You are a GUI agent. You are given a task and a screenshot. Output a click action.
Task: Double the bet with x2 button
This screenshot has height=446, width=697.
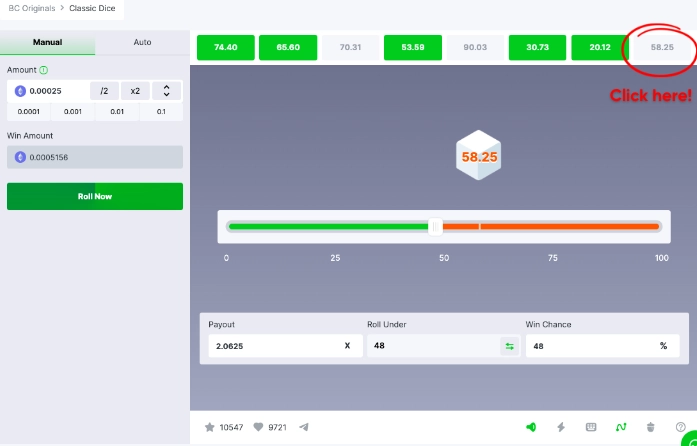pyautogui.click(x=135, y=91)
